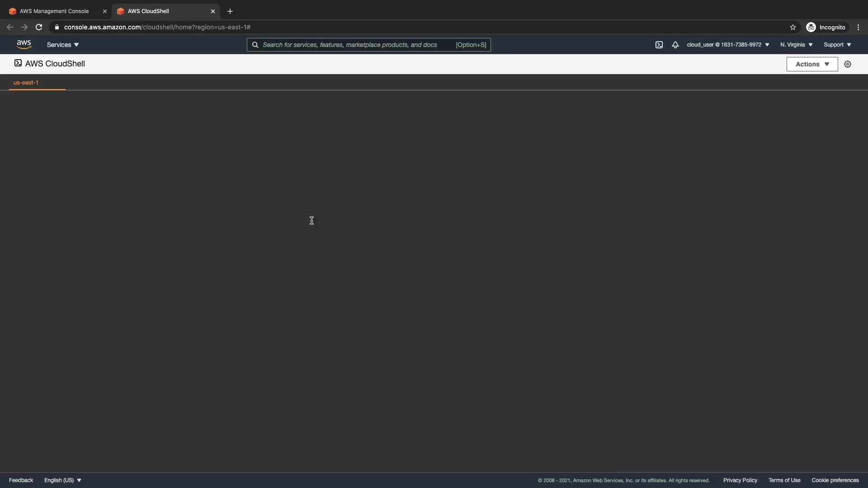Open CloudShell icon in the navigation bar
Viewport: 868px width, 488px height.
(x=659, y=45)
